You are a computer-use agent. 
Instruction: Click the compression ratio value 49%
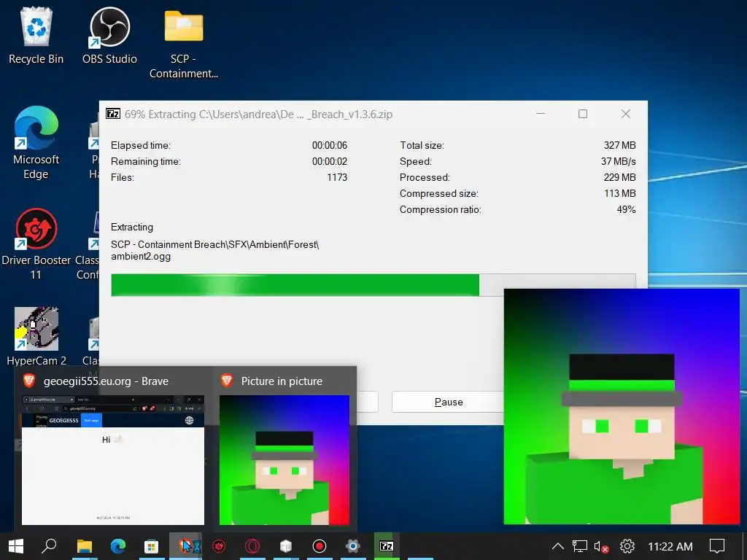[626, 210]
